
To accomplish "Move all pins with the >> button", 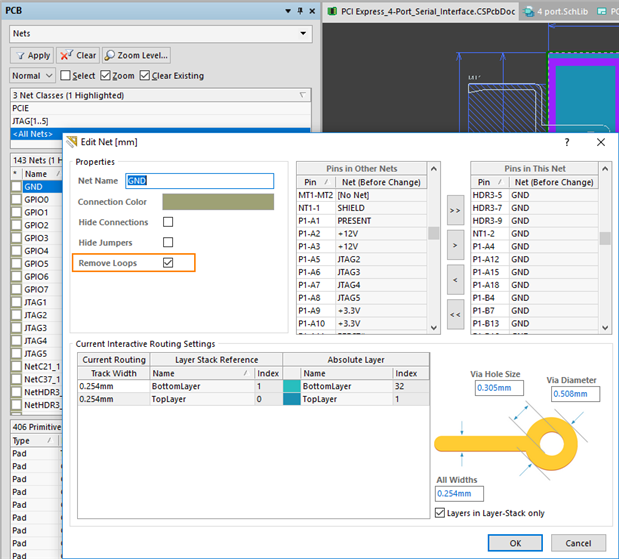I will 455,211.
